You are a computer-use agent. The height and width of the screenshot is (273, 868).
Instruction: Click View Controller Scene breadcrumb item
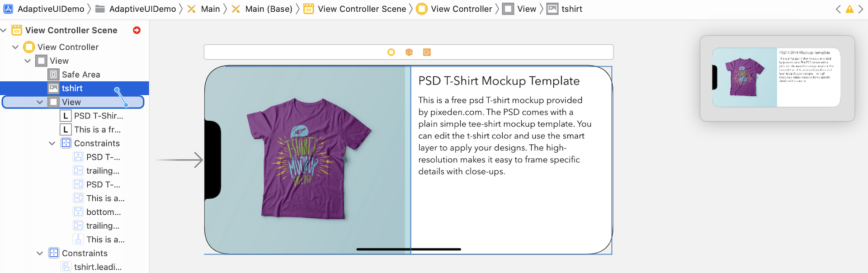click(362, 9)
